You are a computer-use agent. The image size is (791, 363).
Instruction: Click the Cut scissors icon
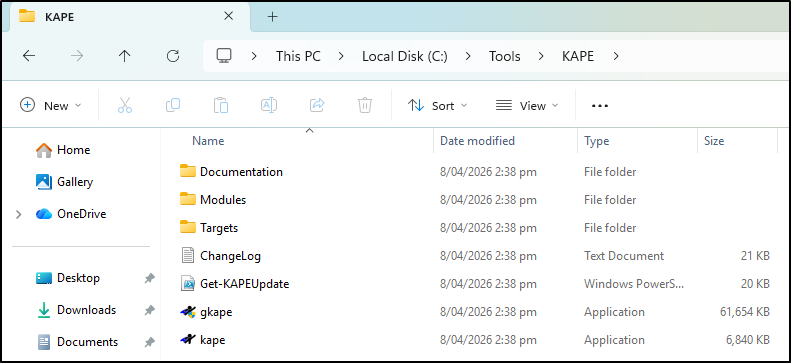click(125, 105)
